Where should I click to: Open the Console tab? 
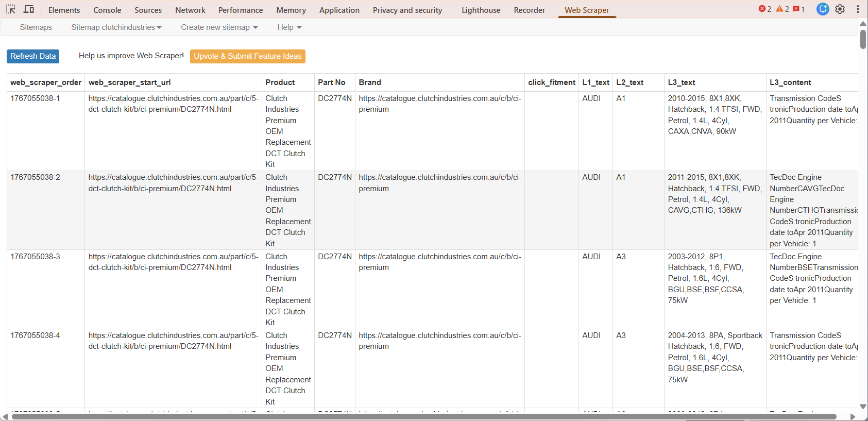(x=107, y=10)
